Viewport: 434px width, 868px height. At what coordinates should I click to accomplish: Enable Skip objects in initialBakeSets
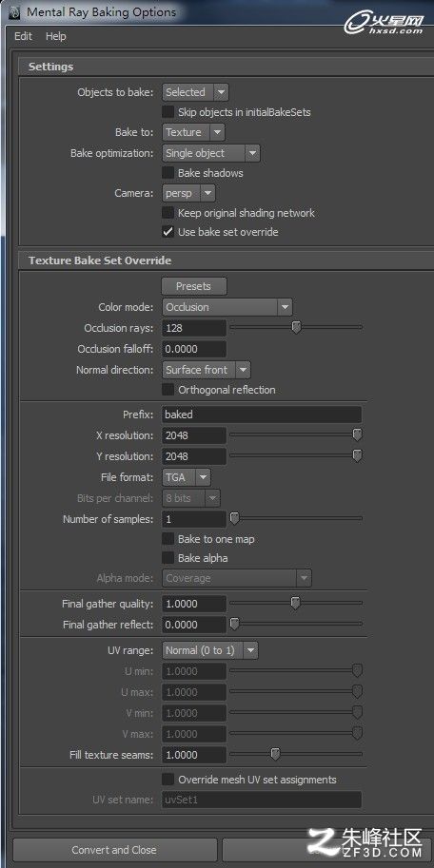168,112
